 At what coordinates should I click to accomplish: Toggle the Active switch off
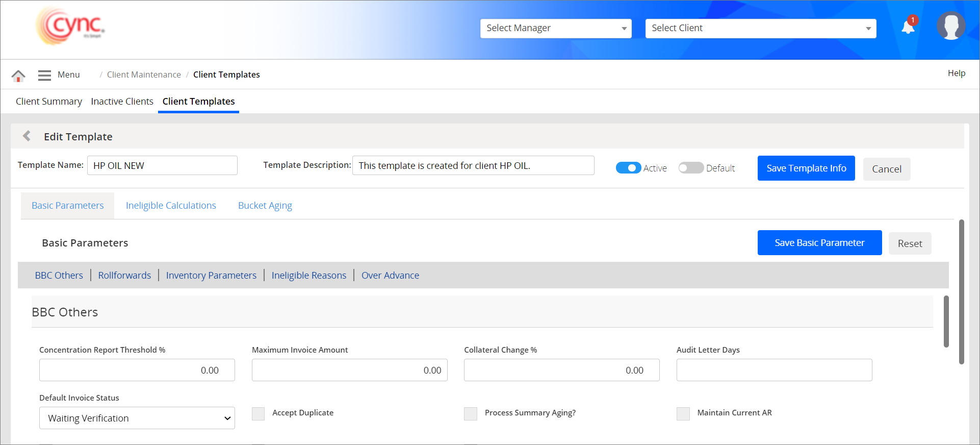pyautogui.click(x=628, y=168)
